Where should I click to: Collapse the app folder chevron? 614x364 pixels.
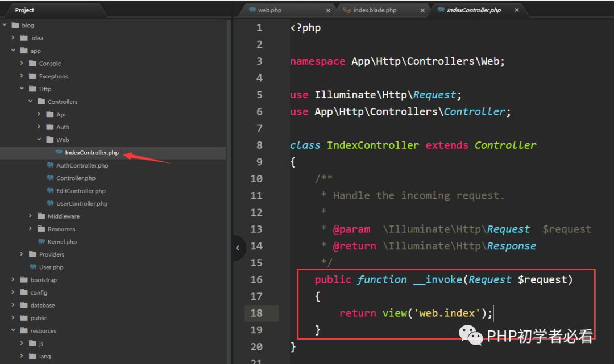pyautogui.click(x=13, y=51)
